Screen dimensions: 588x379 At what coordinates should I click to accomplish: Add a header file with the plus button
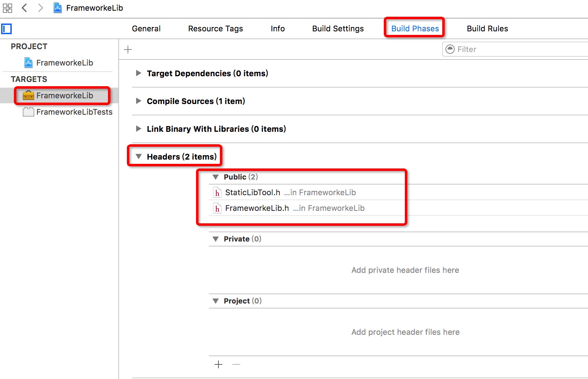pos(218,364)
